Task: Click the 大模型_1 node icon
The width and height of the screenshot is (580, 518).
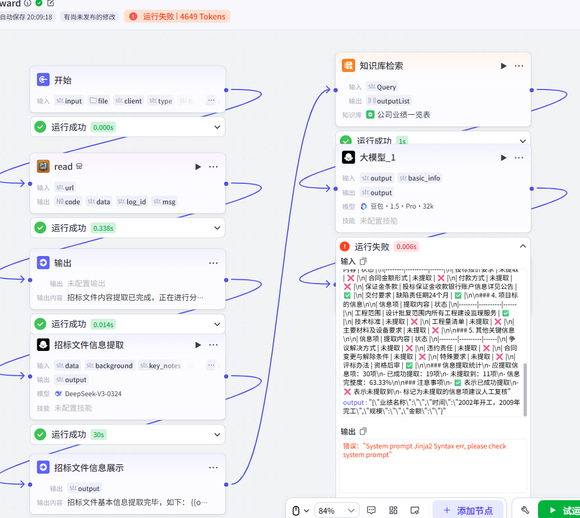Action: click(x=348, y=157)
